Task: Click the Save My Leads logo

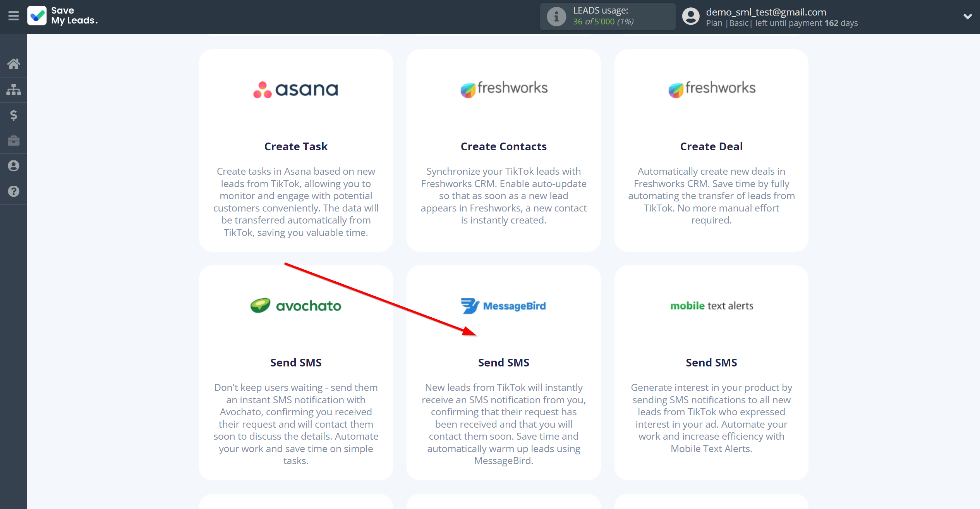Action: tap(62, 16)
